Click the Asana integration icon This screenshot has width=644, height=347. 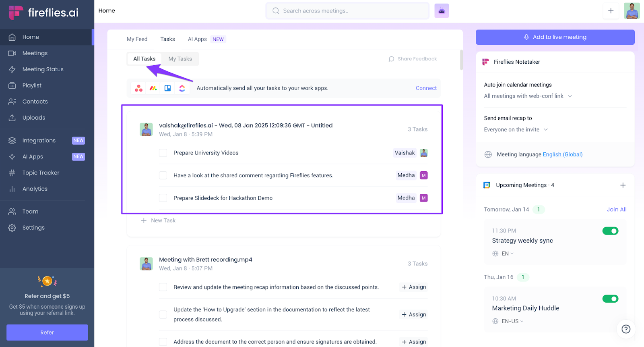138,88
